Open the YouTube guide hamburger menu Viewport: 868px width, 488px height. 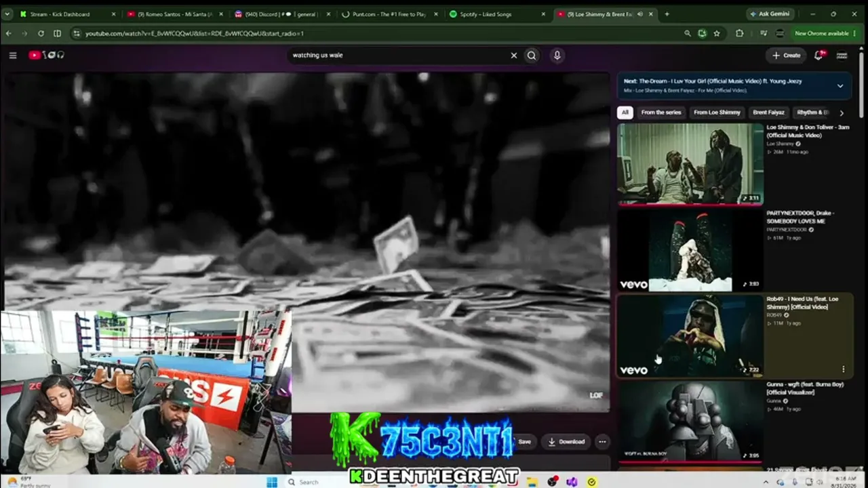pyautogui.click(x=13, y=56)
